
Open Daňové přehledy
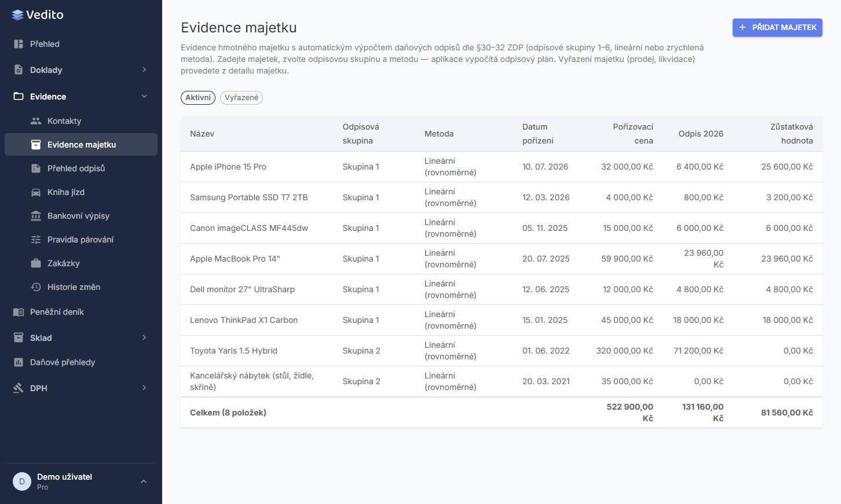(x=81, y=362)
